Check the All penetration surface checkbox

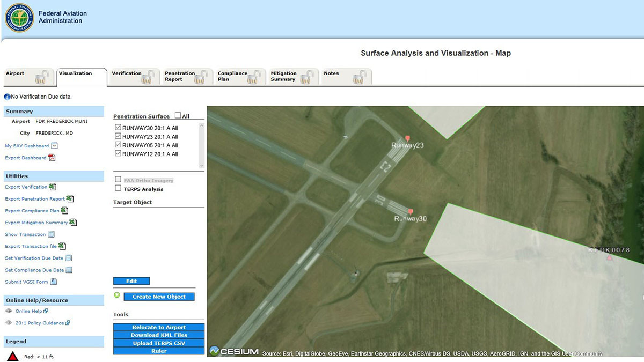(x=177, y=116)
